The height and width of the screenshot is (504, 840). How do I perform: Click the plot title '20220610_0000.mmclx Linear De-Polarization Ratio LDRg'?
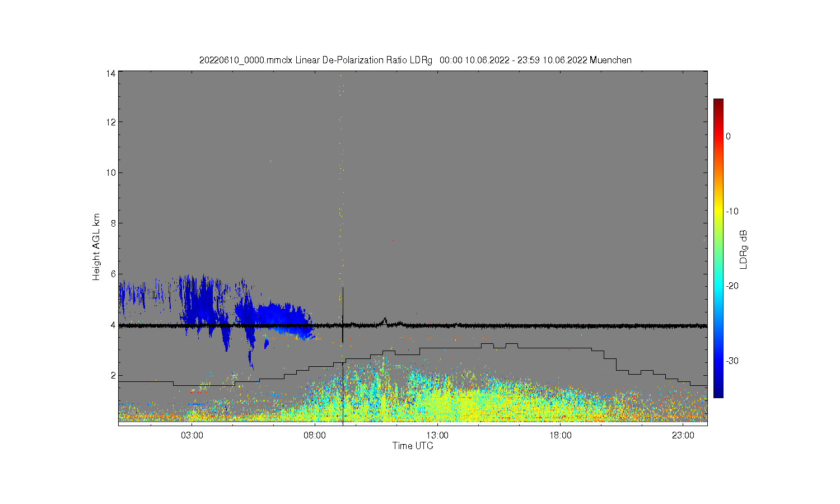click(x=316, y=60)
